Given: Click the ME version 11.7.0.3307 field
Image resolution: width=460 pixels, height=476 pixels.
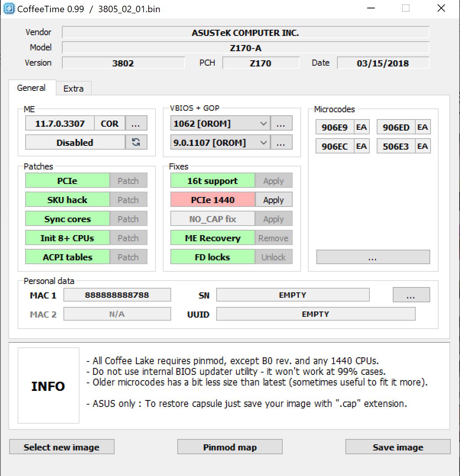Looking at the screenshot, I should click(x=60, y=123).
